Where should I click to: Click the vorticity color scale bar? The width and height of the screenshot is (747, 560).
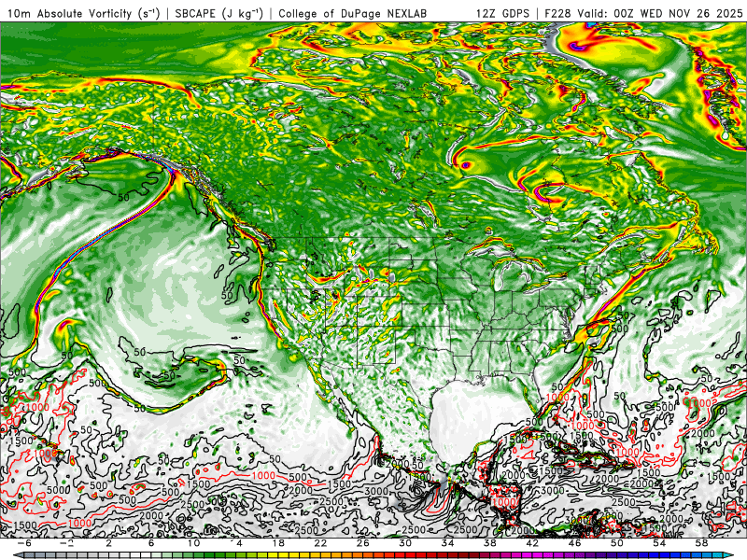coord(373,555)
